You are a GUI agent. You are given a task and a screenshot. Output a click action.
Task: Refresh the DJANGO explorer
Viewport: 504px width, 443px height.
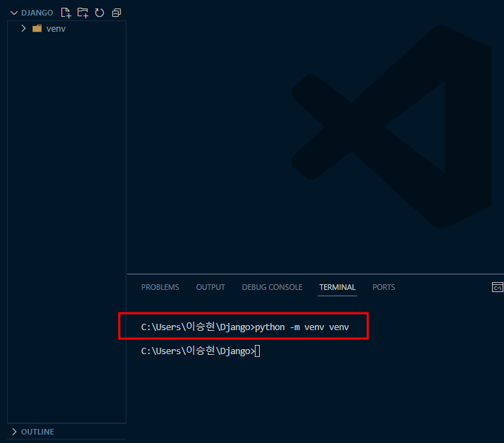[100, 13]
